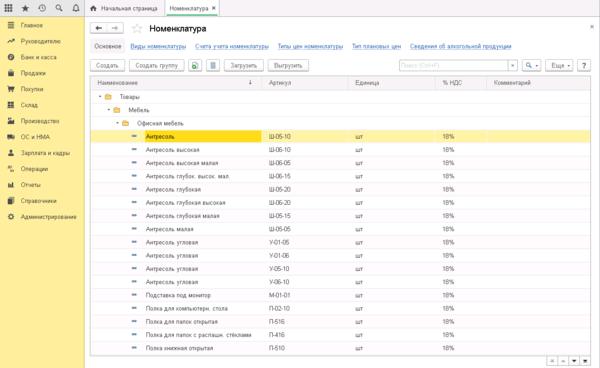The width and height of the screenshot is (600, 368).
Task: Open the Администрирование gear section
Action: 42,217
